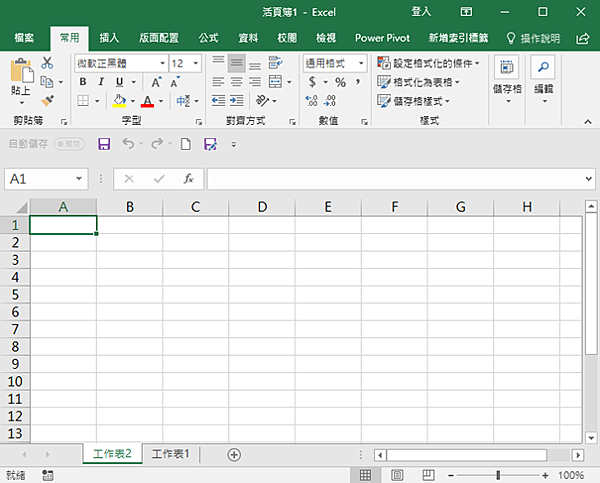Apply currency ($) number format
This screenshot has width=600, height=483.
coord(313,82)
